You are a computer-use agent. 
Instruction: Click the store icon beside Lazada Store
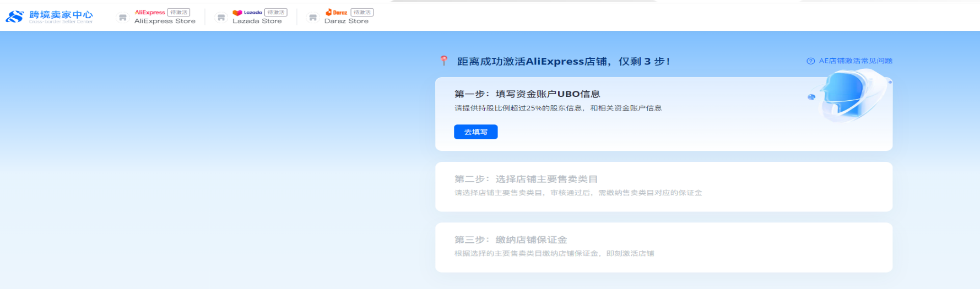tap(221, 18)
